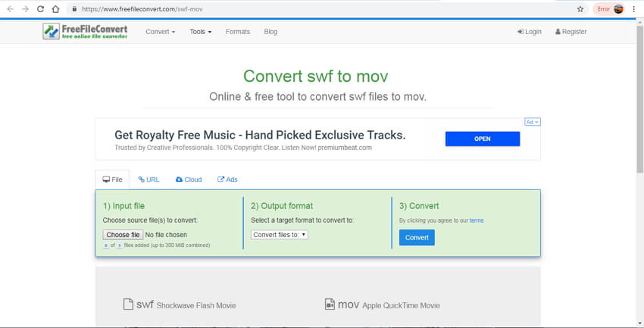Image resolution: width=644 pixels, height=328 pixels.
Task: Open the terms link
Action: click(x=477, y=220)
